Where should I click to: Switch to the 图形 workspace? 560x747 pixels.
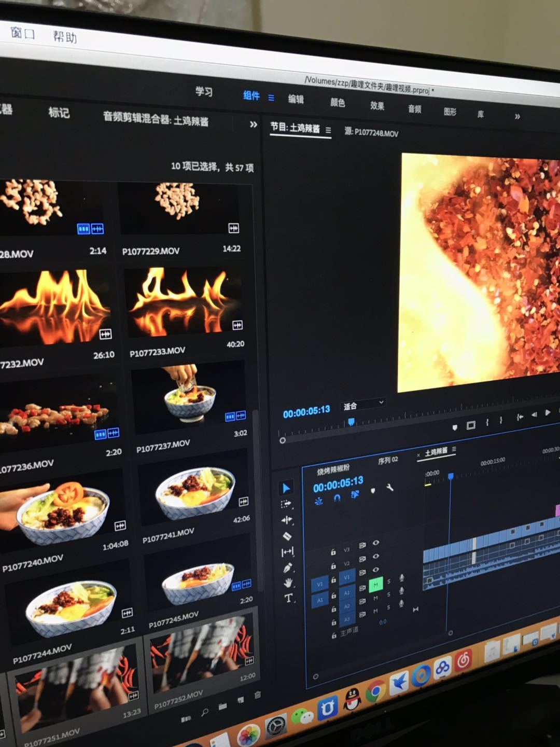click(x=450, y=111)
